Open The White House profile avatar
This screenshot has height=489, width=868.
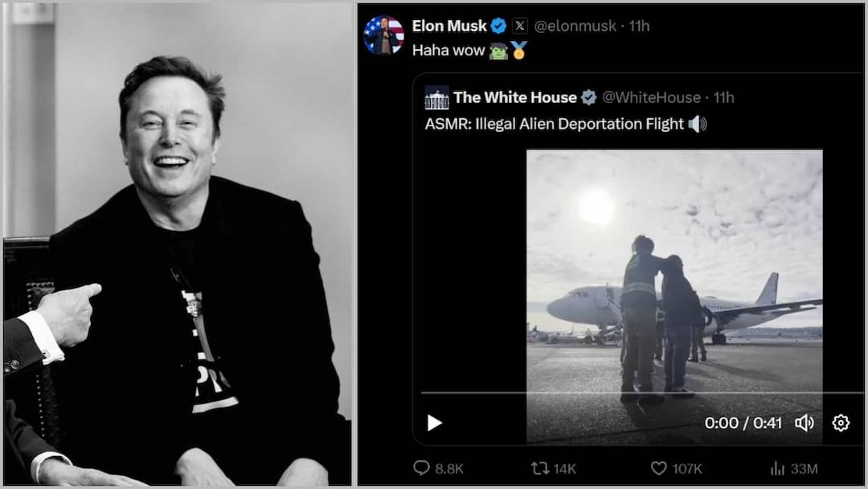pyautogui.click(x=436, y=97)
